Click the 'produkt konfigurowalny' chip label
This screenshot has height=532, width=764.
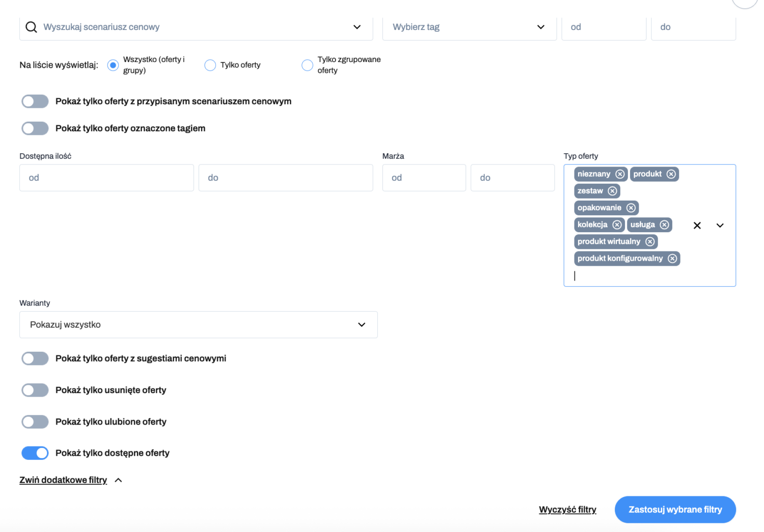tap(620, 259)
